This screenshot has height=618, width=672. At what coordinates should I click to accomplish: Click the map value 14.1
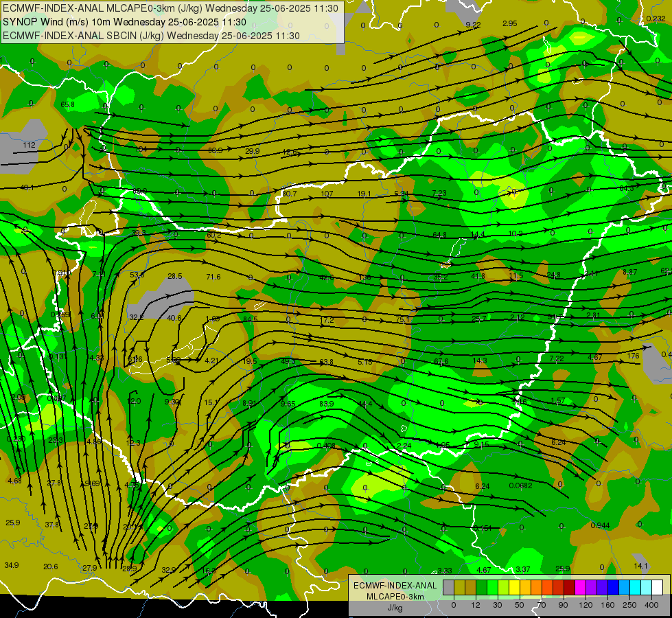tap(640, 566)
